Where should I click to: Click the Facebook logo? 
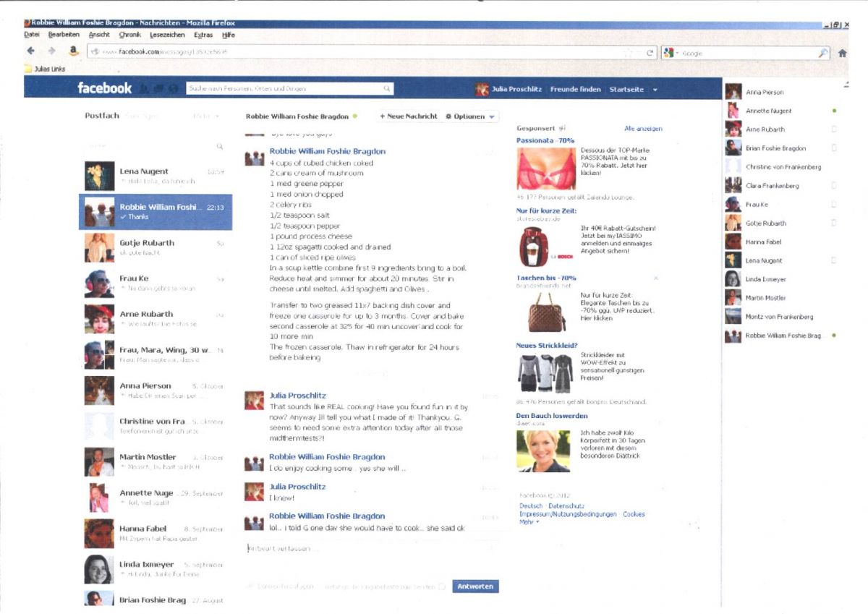104,88
